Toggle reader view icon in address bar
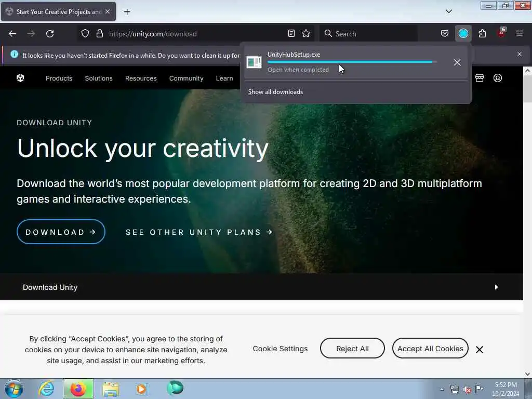Image resolution: width=532 pixels, height=399 pixels. [291, 34]
